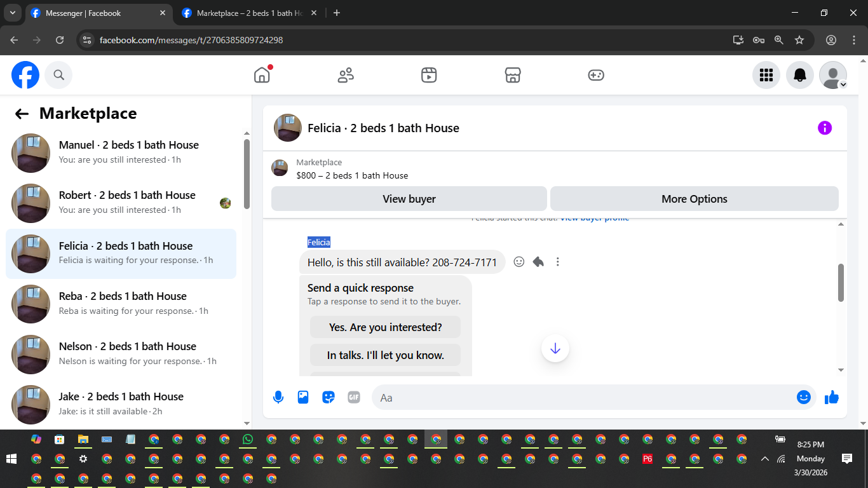Choose a sticker icon
The height and width of the screenshot is (488, 868).
(x=329, y=398)
